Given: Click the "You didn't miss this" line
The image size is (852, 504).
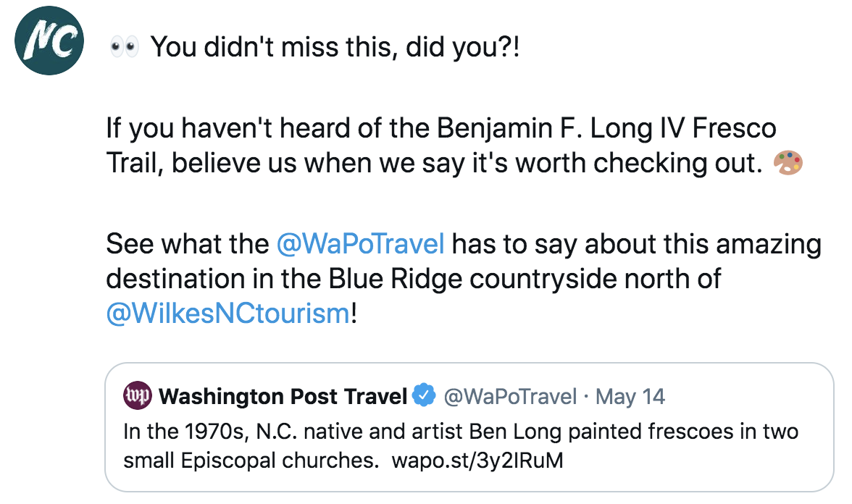Looking at the screenshot, I should click(x=335, y=49).
